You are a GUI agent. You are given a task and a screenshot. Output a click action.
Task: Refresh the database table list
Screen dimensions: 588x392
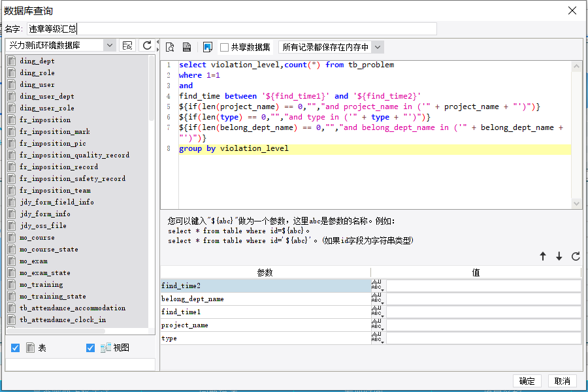pyautogui.click(x=147, y=45)
